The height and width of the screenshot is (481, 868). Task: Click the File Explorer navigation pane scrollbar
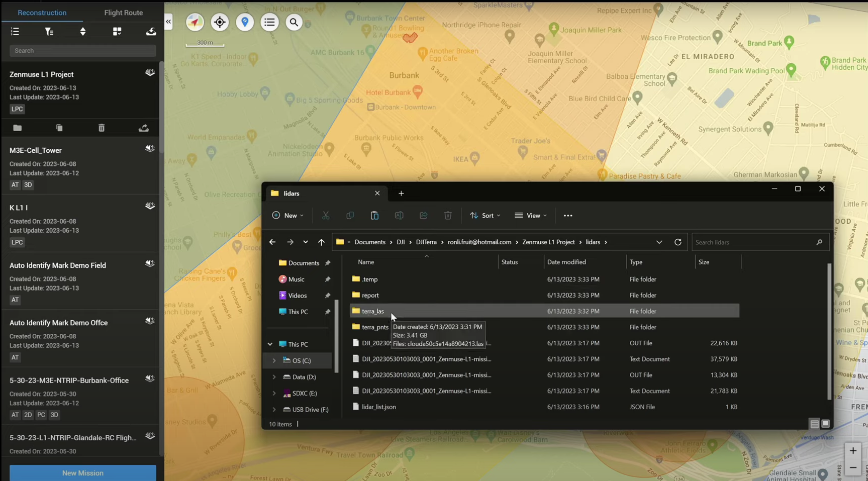337,336
